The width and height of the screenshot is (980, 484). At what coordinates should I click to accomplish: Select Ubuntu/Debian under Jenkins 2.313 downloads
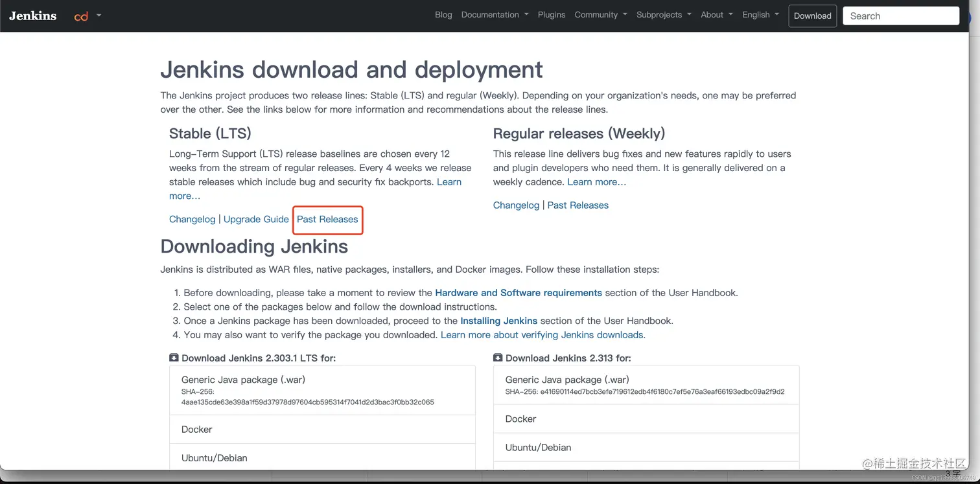(x=646, y=448)
